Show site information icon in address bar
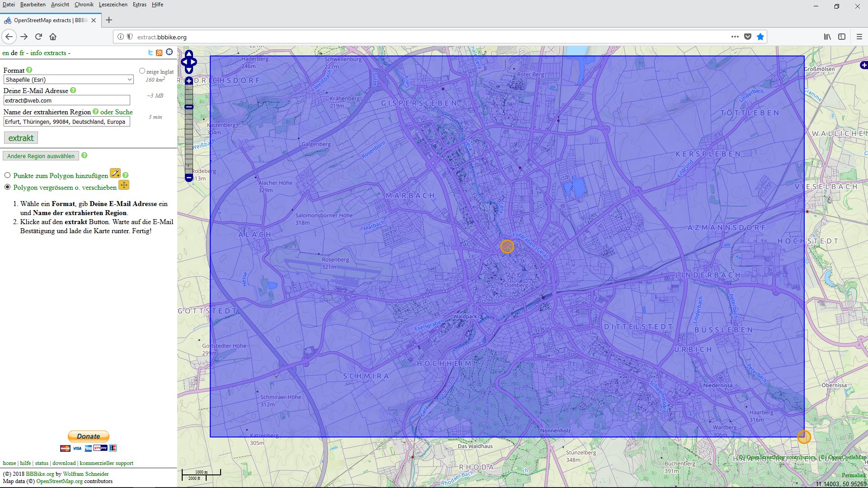 coord(121,37)
